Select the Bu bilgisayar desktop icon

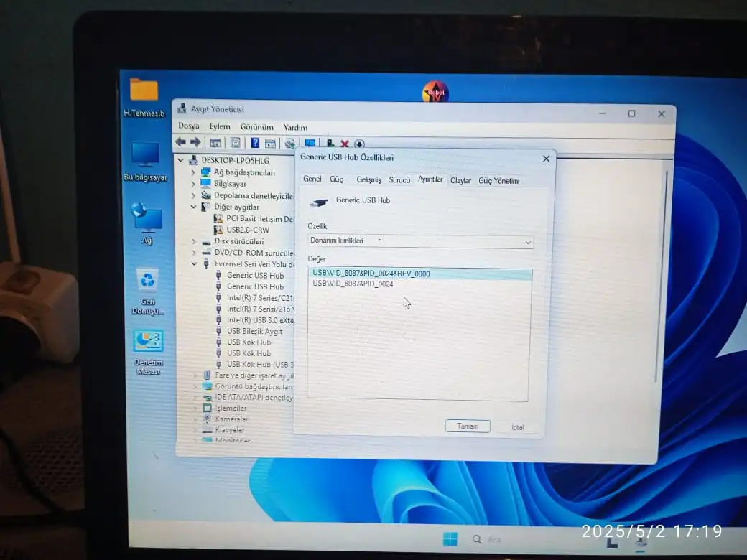click(x=145, y=161)
